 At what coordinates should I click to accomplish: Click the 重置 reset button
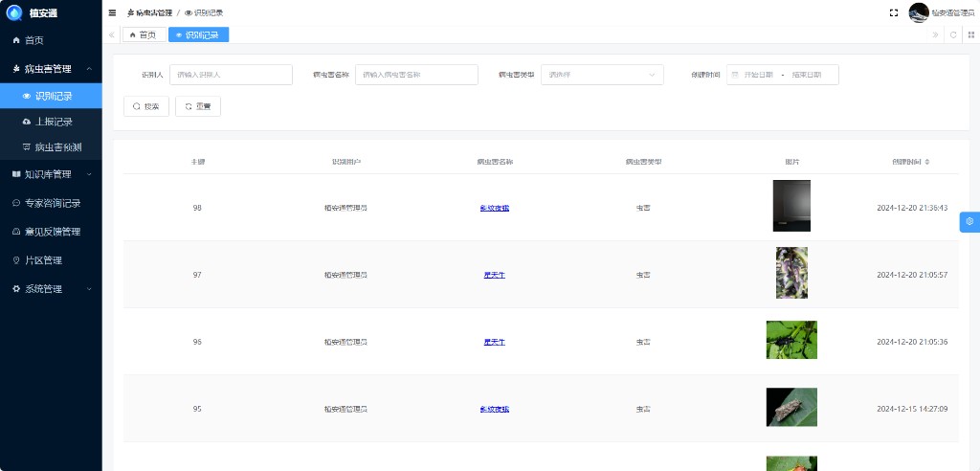tap(197, 106)
